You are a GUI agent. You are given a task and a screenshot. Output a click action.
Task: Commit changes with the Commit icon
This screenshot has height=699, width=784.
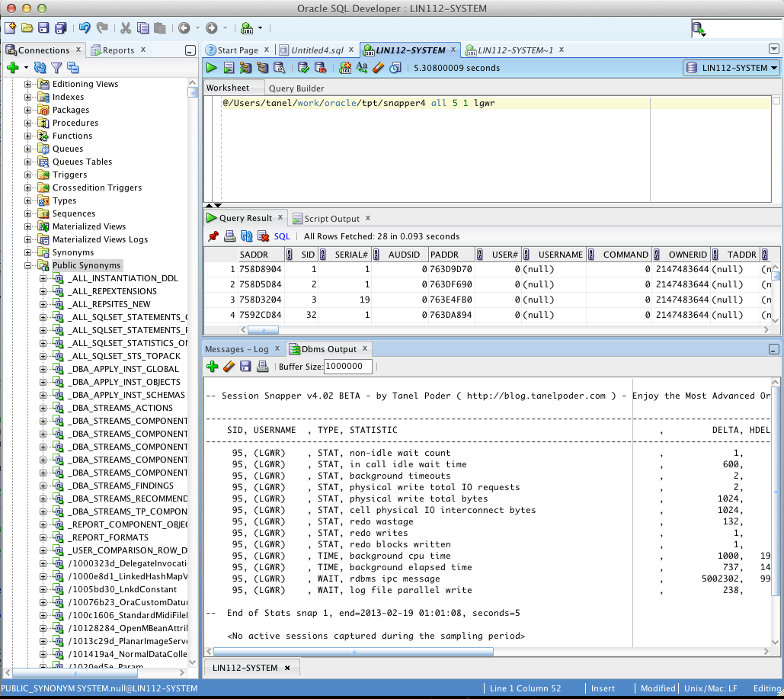303,68
